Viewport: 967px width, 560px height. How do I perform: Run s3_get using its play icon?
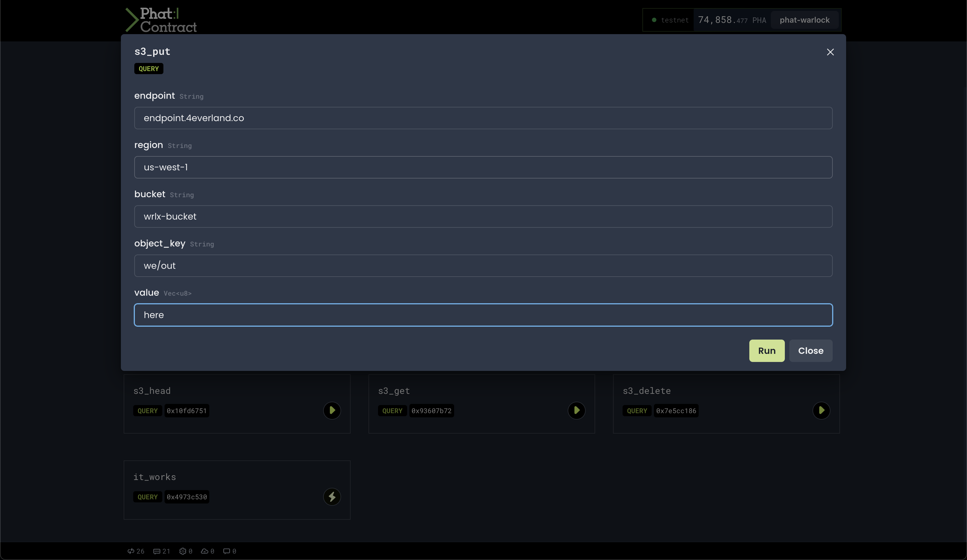click(x=576, y=410)
